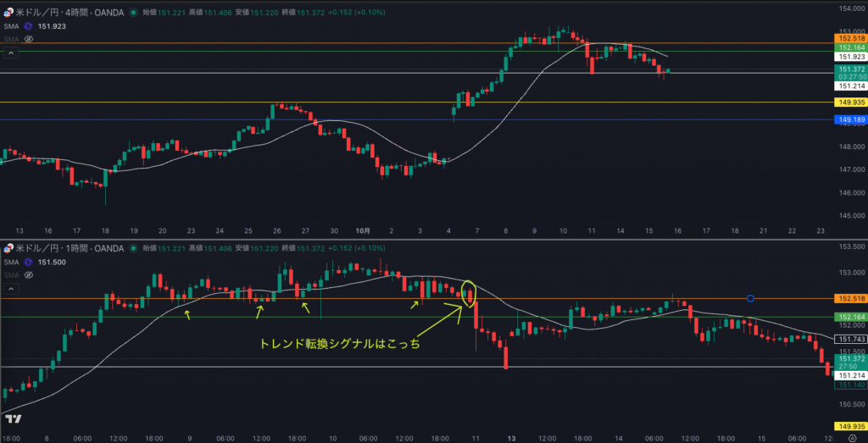Collapse the indicator legend on the 1-hour chart
The width and height of the screenshot is (868, 443).
pyautogui.click(x=12, y=289)
